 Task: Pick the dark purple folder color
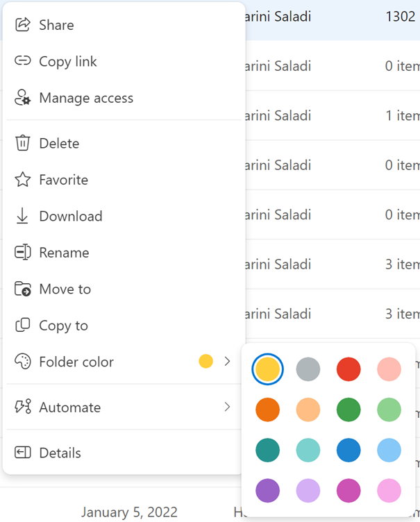click(267, 490)
